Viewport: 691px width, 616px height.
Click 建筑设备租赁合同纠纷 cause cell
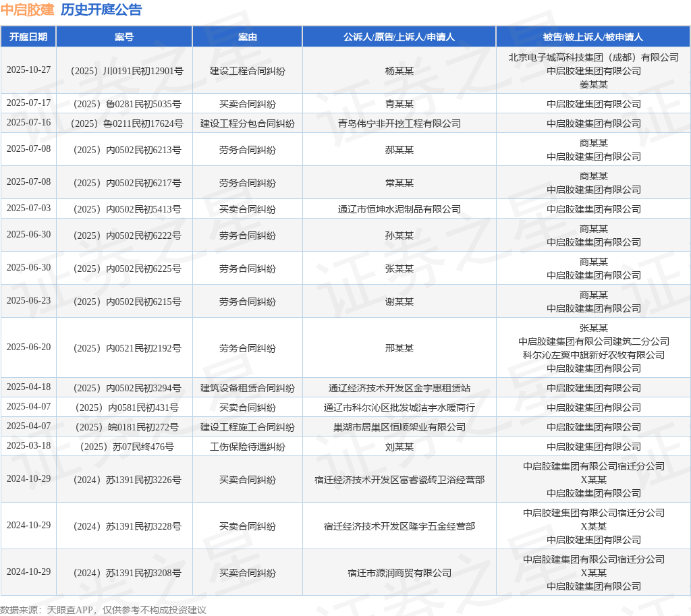tap(247, 388)
